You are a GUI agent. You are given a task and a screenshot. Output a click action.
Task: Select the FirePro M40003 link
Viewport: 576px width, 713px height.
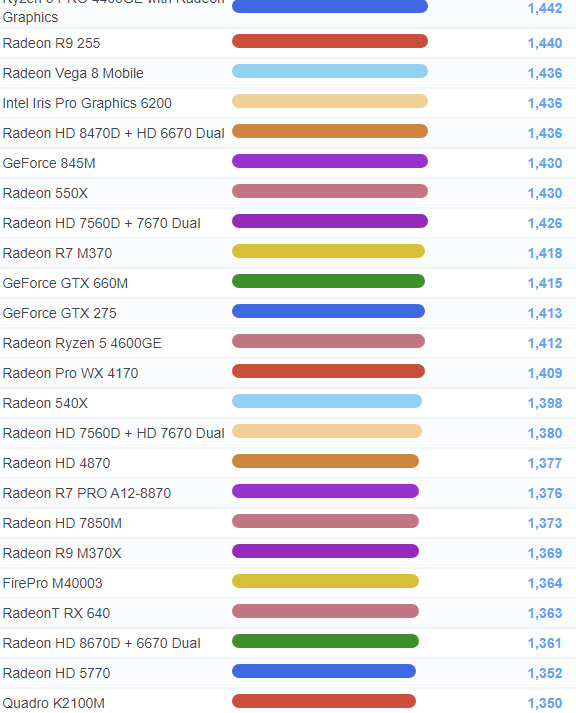point(52,583)
